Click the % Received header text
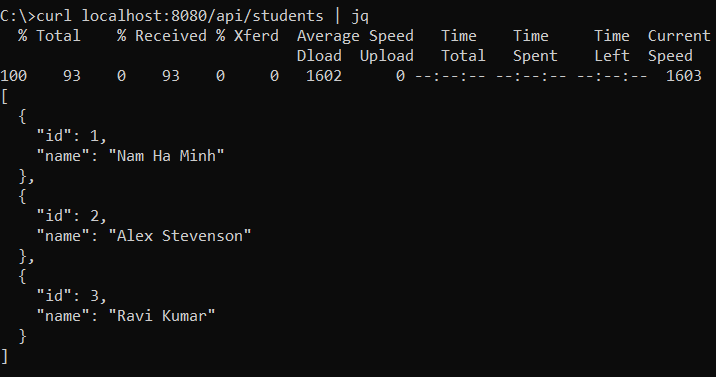Image resolution: width=716 pixels, height=377 pixels. (162, 36)
